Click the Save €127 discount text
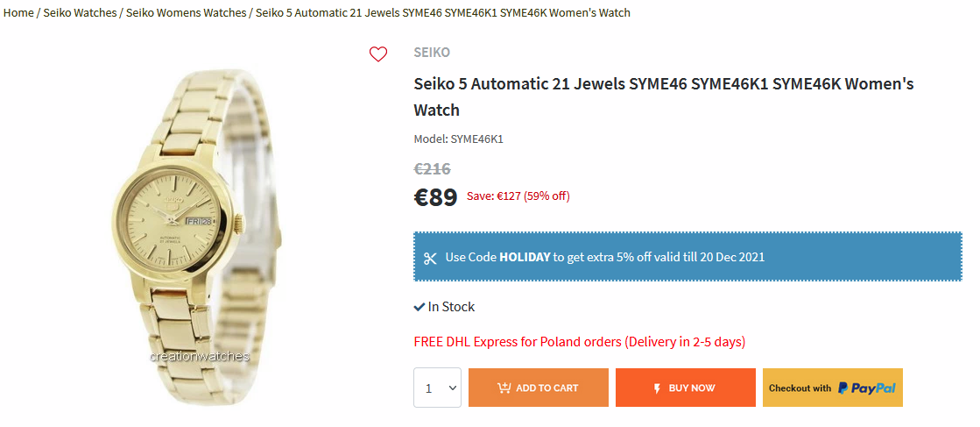This screenshot has height=427, width=980. 518,196
